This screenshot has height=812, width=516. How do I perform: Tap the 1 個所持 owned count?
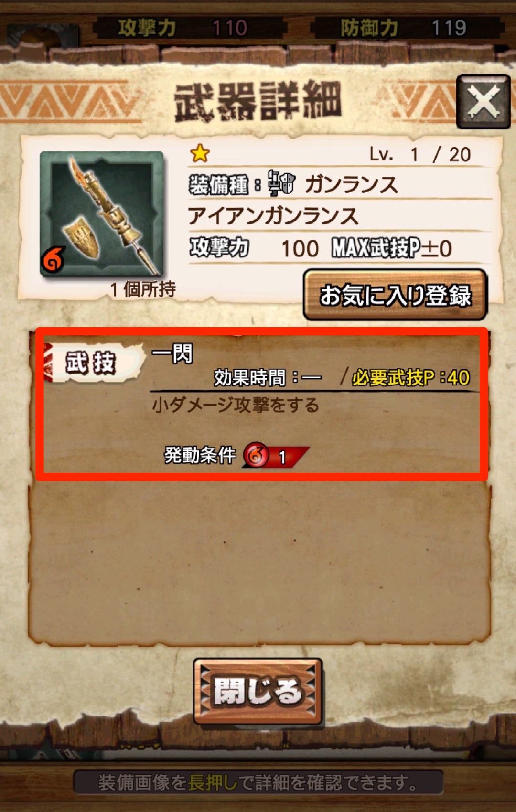143,289
